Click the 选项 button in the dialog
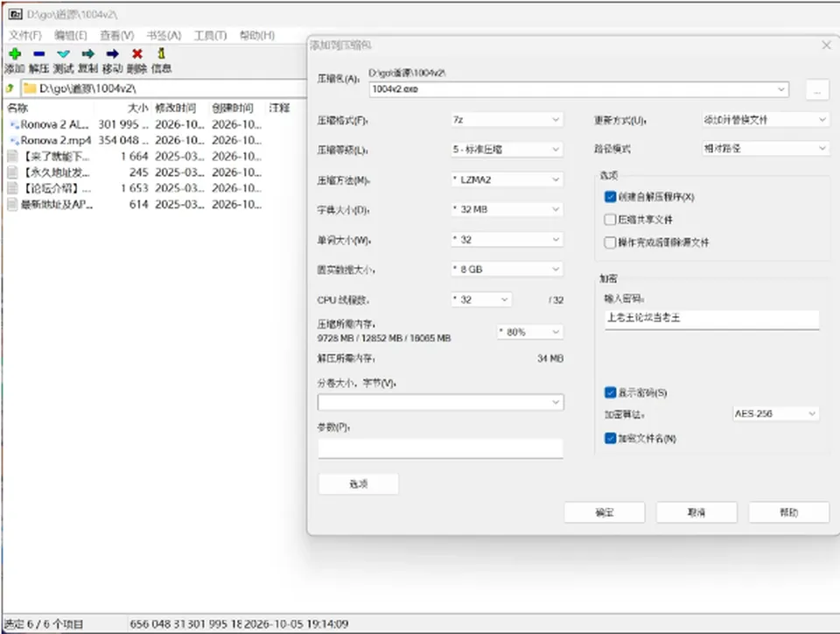The width and height of the screenshot is (840, 634). click(359, 484)
